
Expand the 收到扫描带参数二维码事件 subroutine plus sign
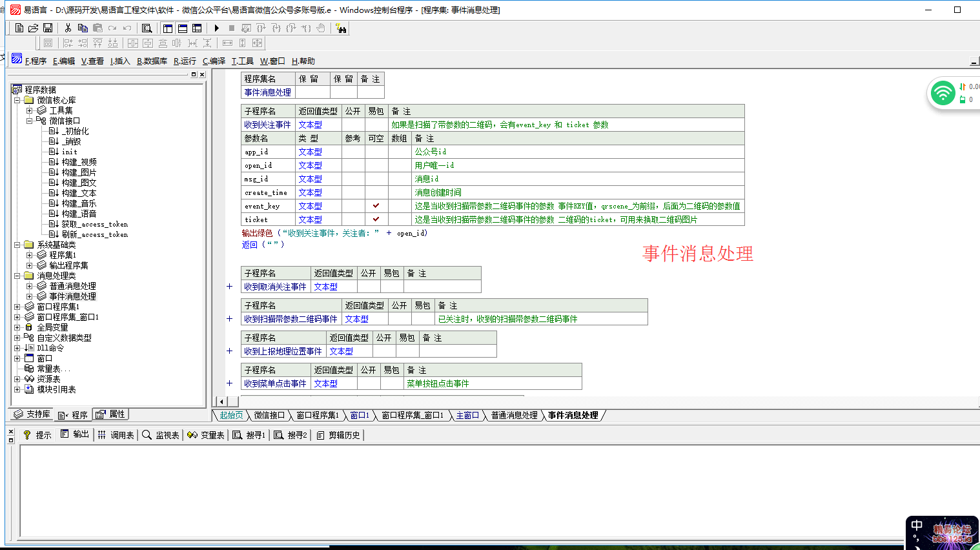pos(229,318)
